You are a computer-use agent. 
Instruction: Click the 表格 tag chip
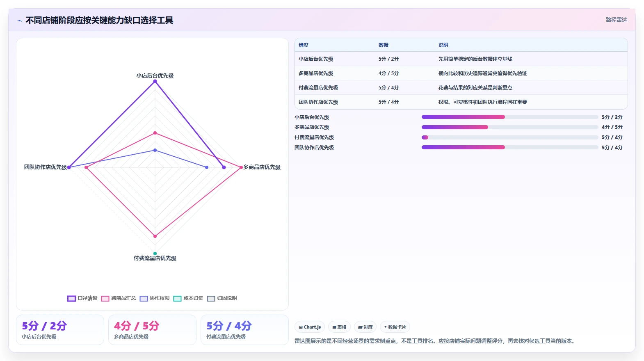(339, 327)
